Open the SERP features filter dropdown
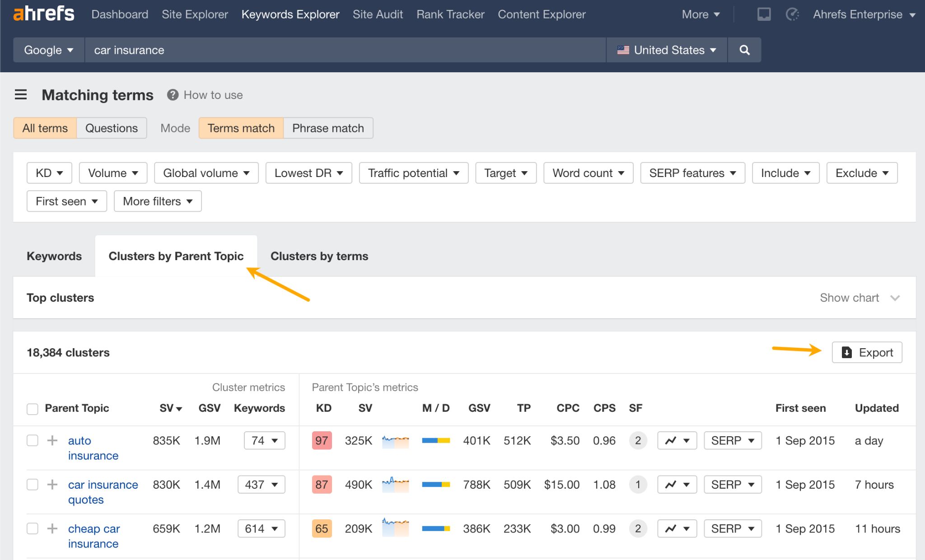 tap(692, 173)
